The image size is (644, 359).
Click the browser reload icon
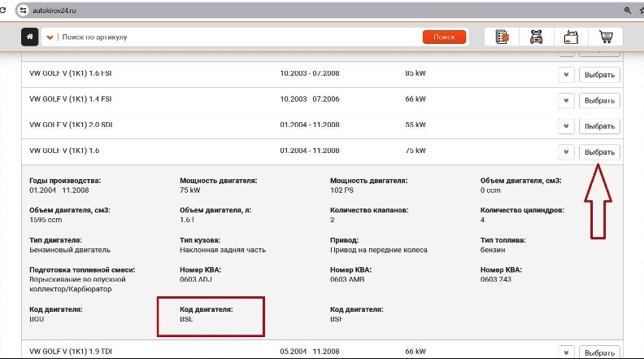[3, 11]
